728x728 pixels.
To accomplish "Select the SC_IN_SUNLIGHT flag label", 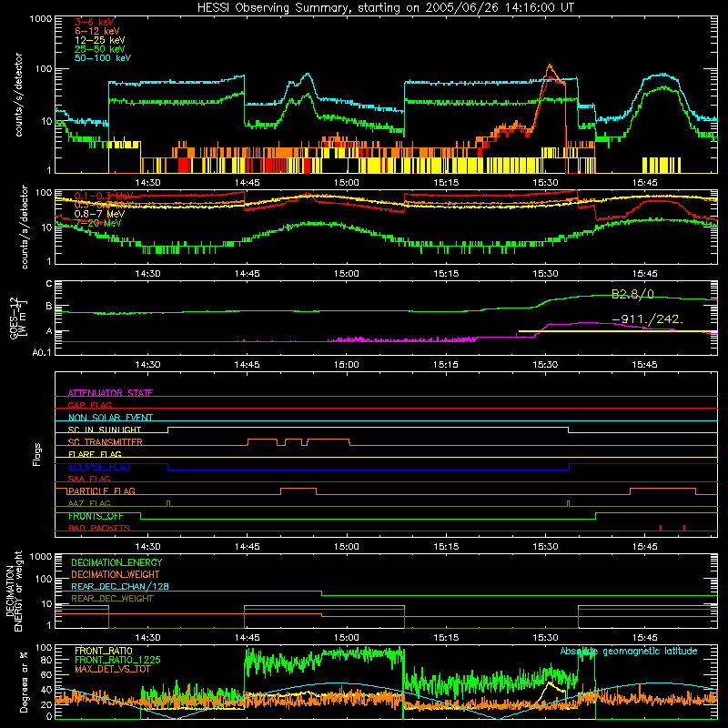I will [x=105, y=430].
